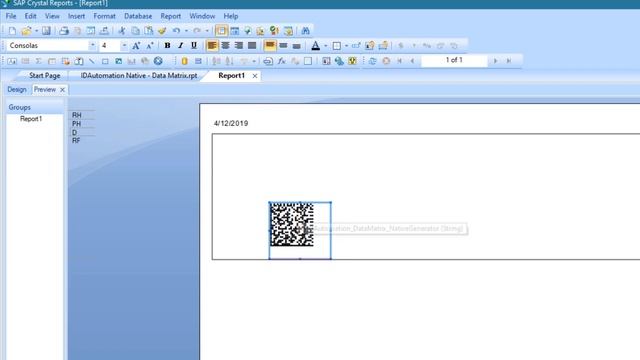This screenshot has width=640, height=360.
Task: Click the Refresh report data icon
Action: click(372, 61)
